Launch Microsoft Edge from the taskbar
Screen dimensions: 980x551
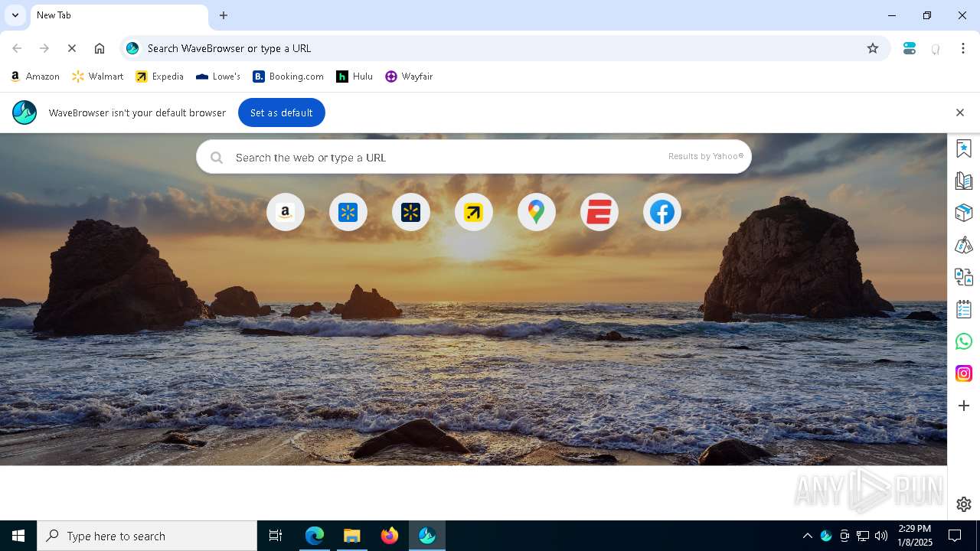click(x=315, y=536)
